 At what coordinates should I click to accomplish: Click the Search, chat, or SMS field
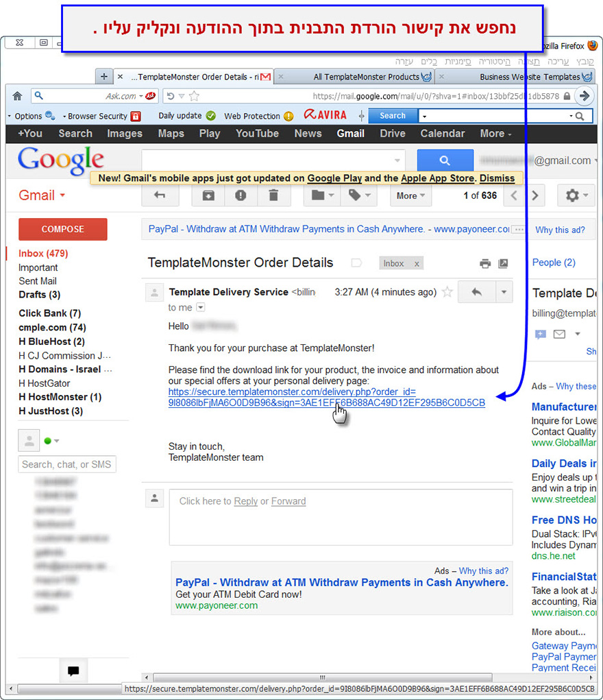[67, 464]
